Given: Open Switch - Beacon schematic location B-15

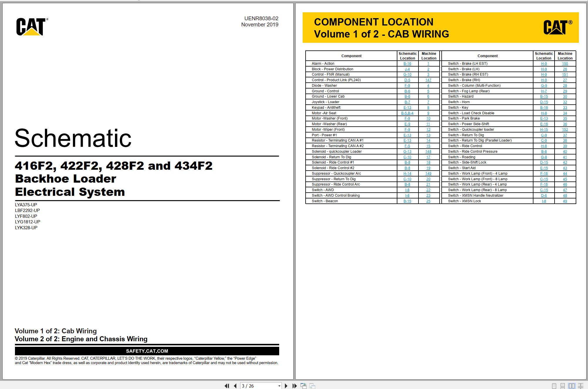Looking at the screenshot, I should pos(407,201).
